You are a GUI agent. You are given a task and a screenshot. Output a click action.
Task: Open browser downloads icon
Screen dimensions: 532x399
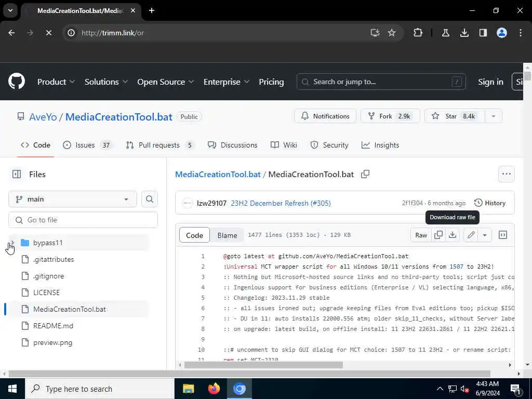pyautogui.click(x=464, y=33)
